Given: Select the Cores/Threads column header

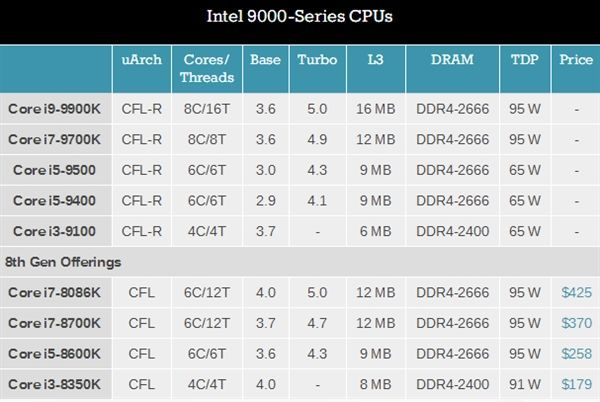Looking at the screenshot, I should pyautogui.click(x=207, y=68).
